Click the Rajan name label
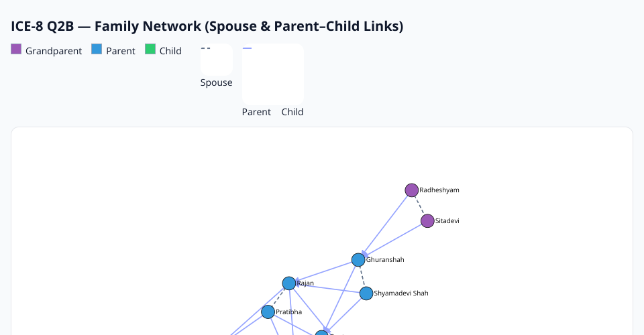Screen dimensions: 644x335 tap(306, 283)
